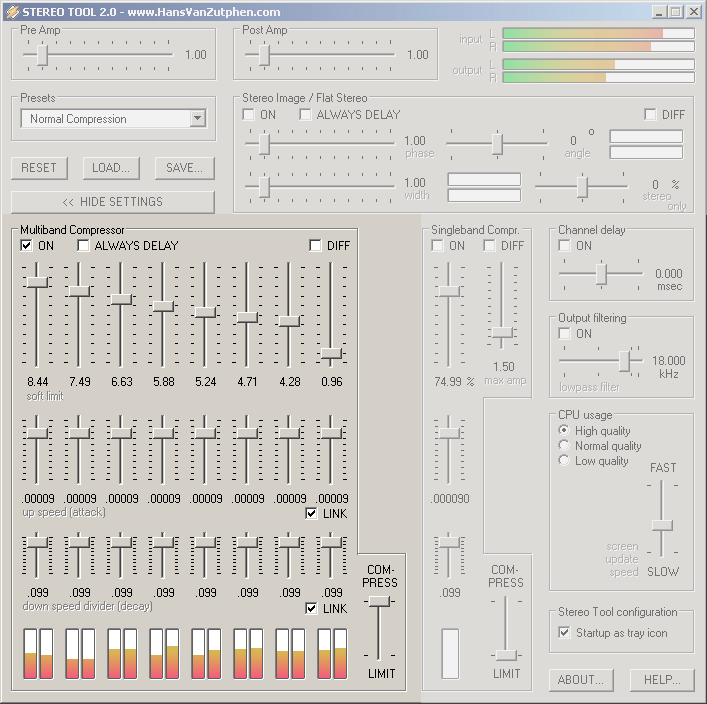Image resolution: width=707 pixels, height=704 pixels.
Task: Click the stereo only percent slider handle
Action: coord(582,186)
